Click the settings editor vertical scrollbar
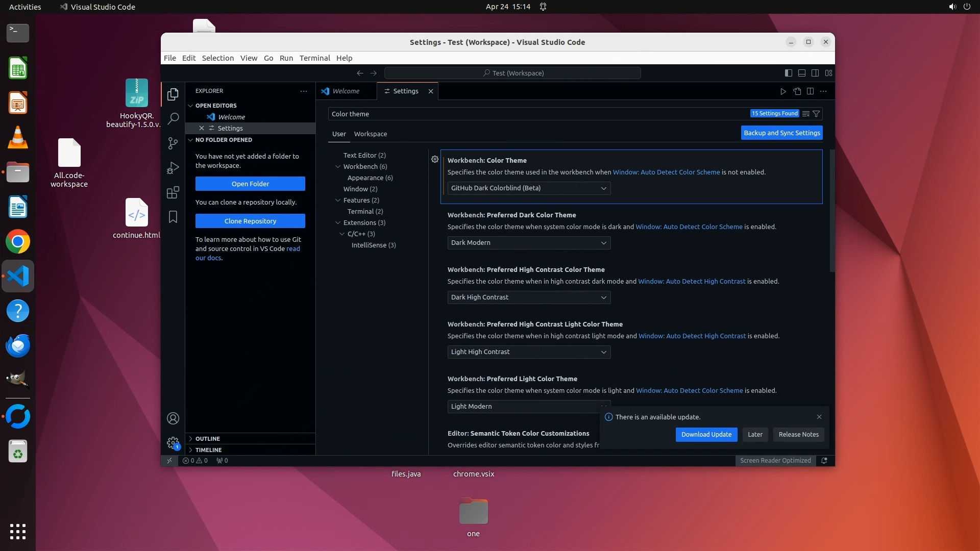This screenshot has height=551, width=980. 832,210
